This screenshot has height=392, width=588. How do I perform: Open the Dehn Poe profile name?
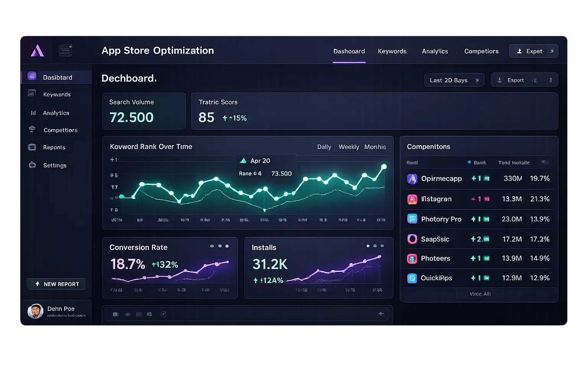click(x=61, y=309)
